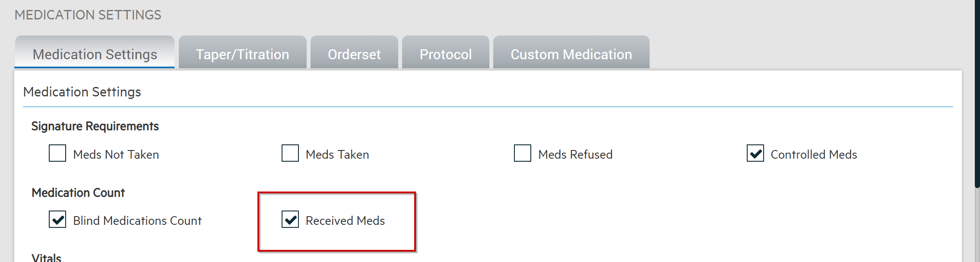The width and height of the screenshot is (980, 262).
Task: Open the Orderset tab
Action: tap(354, 54)
